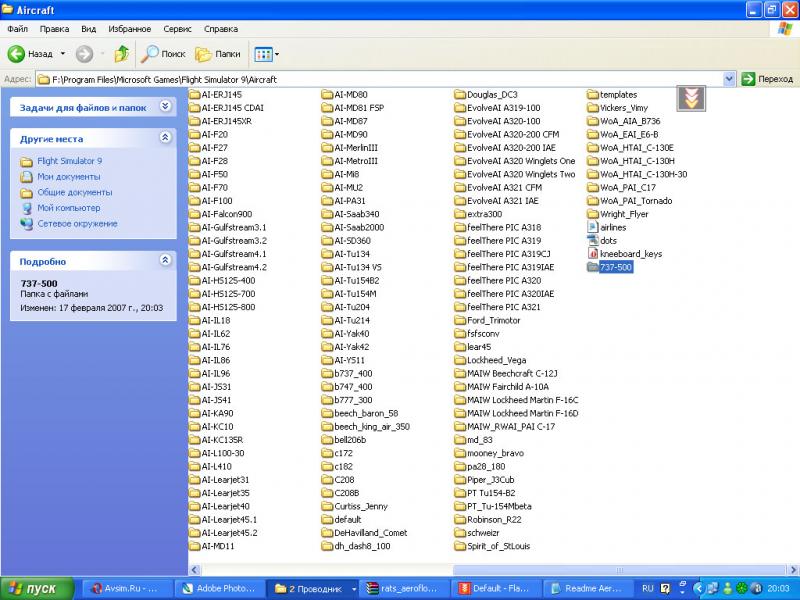Screen dimensions: 800x600
Task: Select the Wright_Flyer folder icon
Action: coord(592,214)
